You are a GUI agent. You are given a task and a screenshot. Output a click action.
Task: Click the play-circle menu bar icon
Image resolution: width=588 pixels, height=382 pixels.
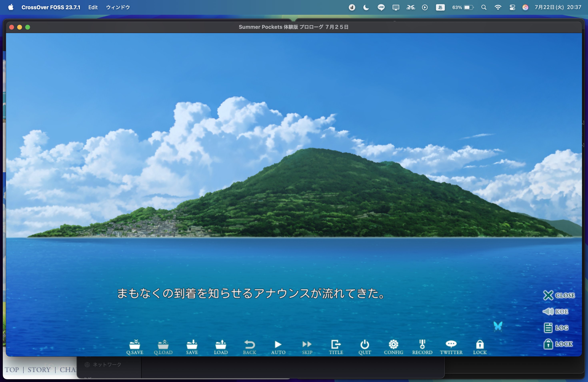(x=425, y=7)
